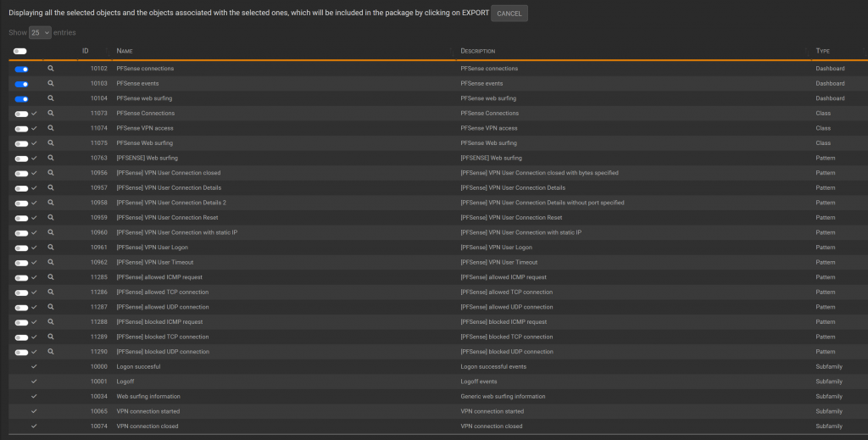
Task: View details of VPN User Logon pattern
Action: pyautogui.click(x=51, y=248)
